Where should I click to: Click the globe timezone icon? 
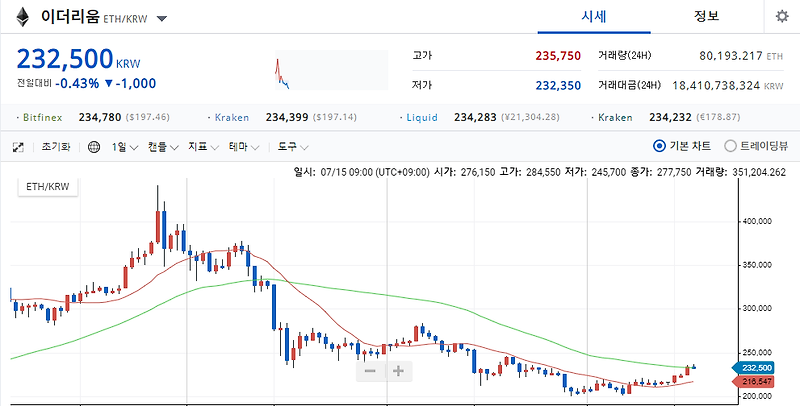[x=94, y=147]
